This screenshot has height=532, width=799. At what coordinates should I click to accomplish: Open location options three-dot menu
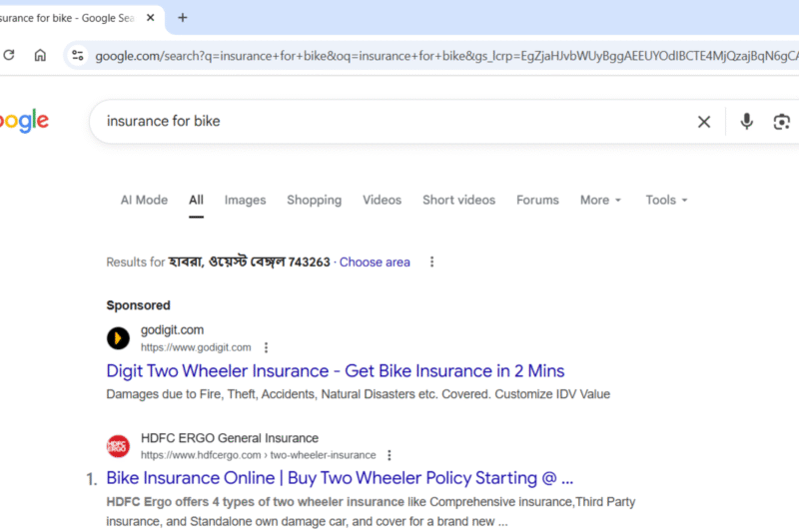431,262
